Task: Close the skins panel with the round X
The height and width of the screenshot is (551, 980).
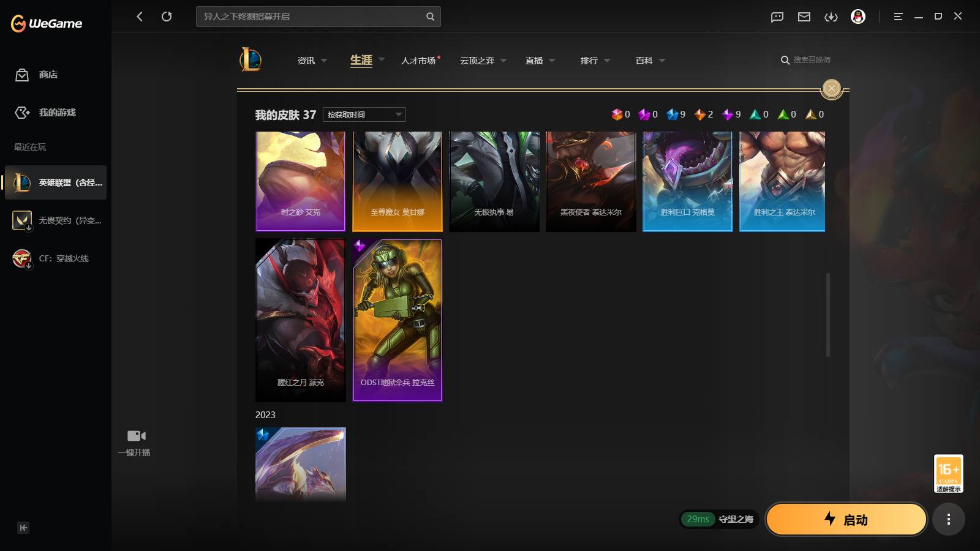Action: click(x=832, y=88)
